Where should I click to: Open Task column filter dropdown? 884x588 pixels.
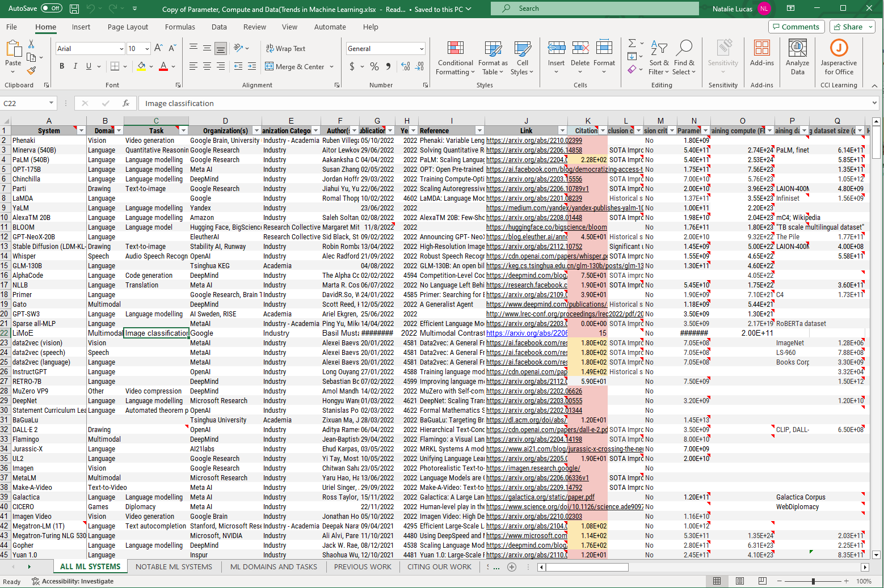pos(183,130)
